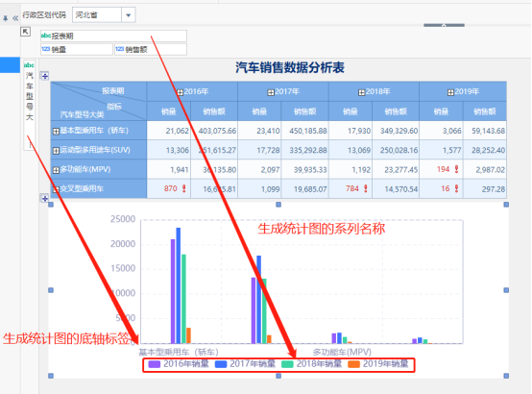
Task: Click the collapse handle bar at top right
Action: click(x=444, y=25)
